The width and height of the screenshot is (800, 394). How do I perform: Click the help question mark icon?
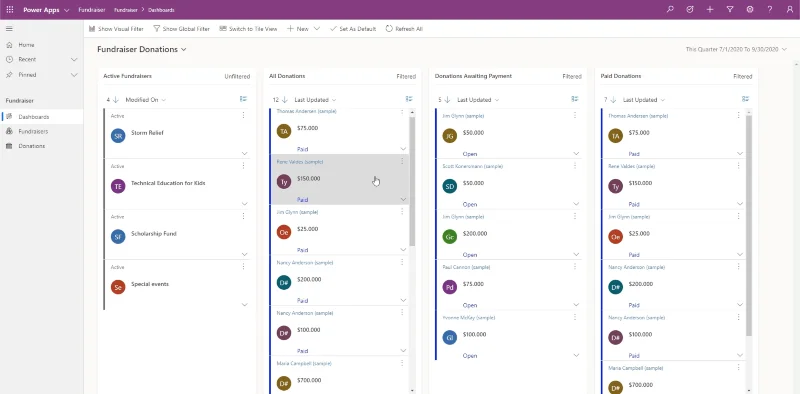coord(769,9)
